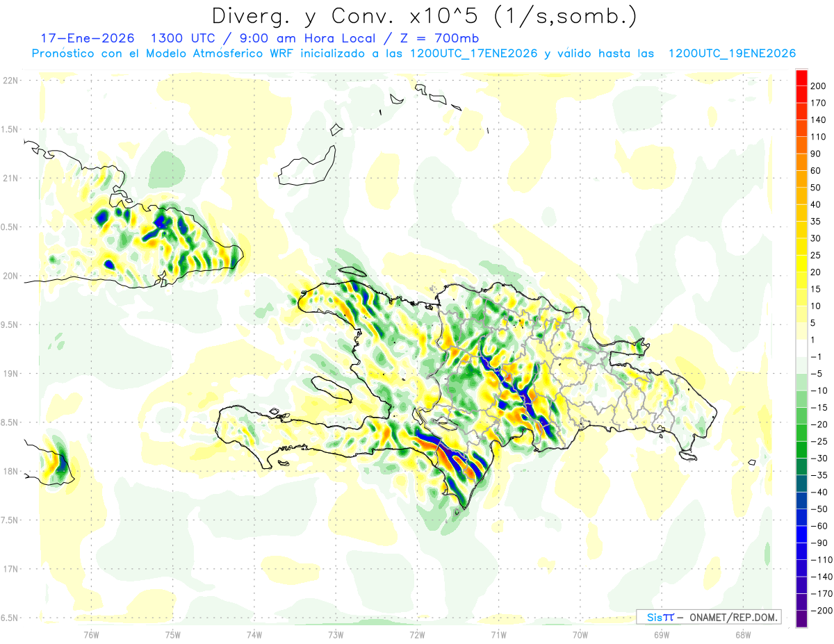Click the "71W" longitude label

[498, 634]
